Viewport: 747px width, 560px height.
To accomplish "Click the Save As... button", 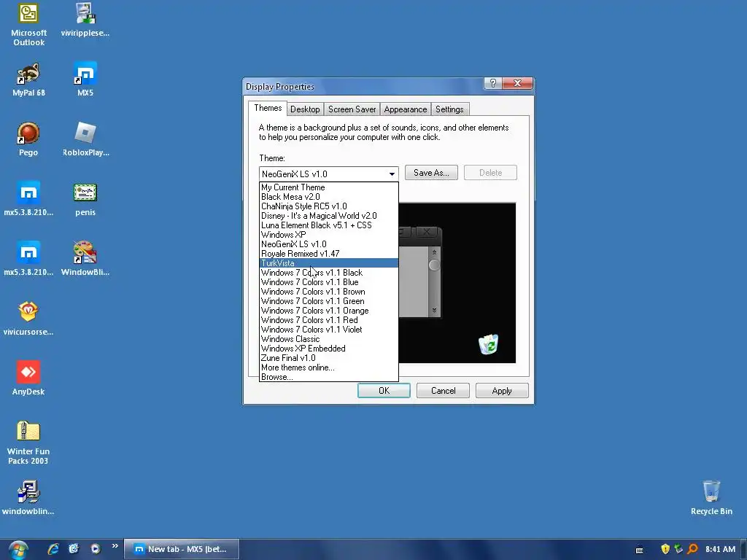I will click(431, 173).
